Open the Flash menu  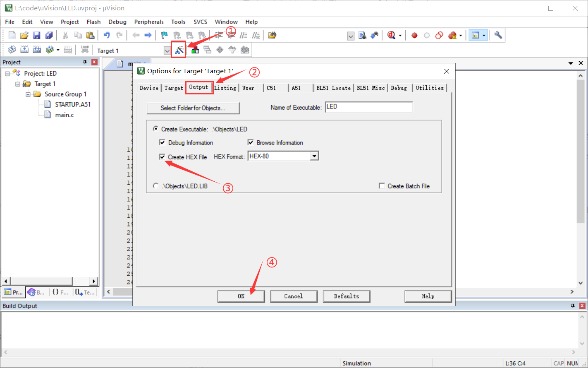93,22
